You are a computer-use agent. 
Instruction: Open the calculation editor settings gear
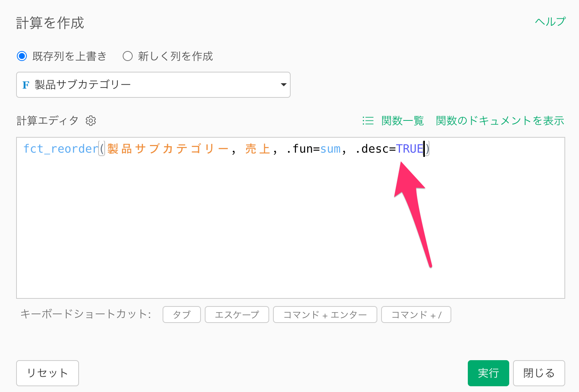click(91, 121)
